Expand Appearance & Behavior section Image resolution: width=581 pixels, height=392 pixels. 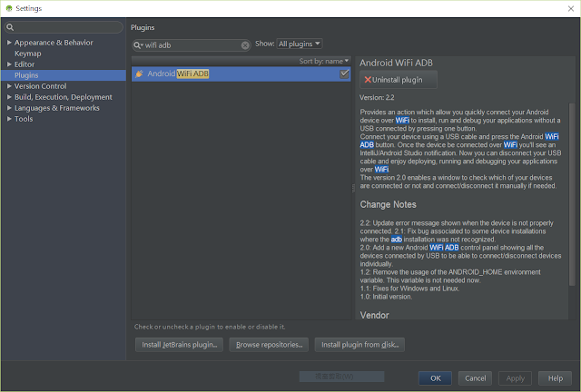[x=9, y=43]
